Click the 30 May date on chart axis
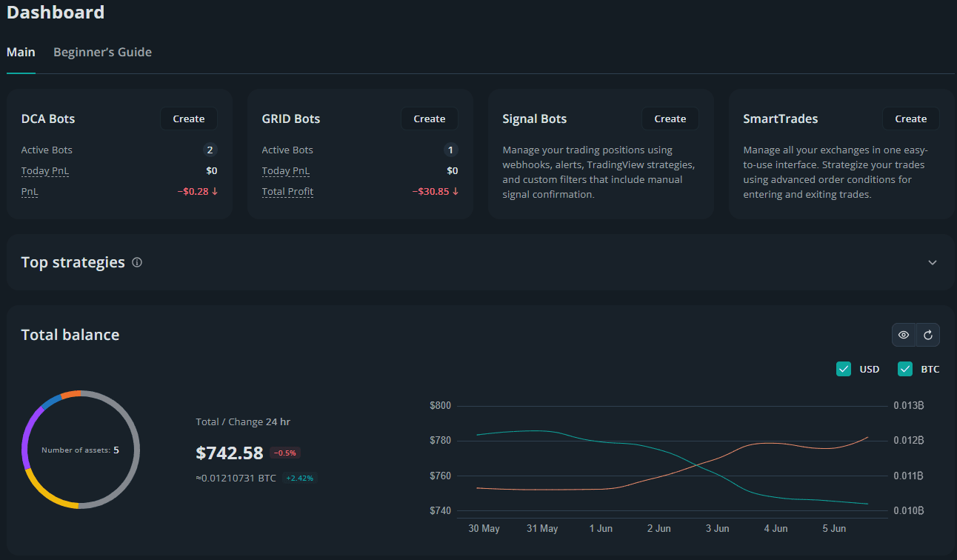The height and width of the screenshot is (560, 957). pyautogui.click(x=484, y=529)
